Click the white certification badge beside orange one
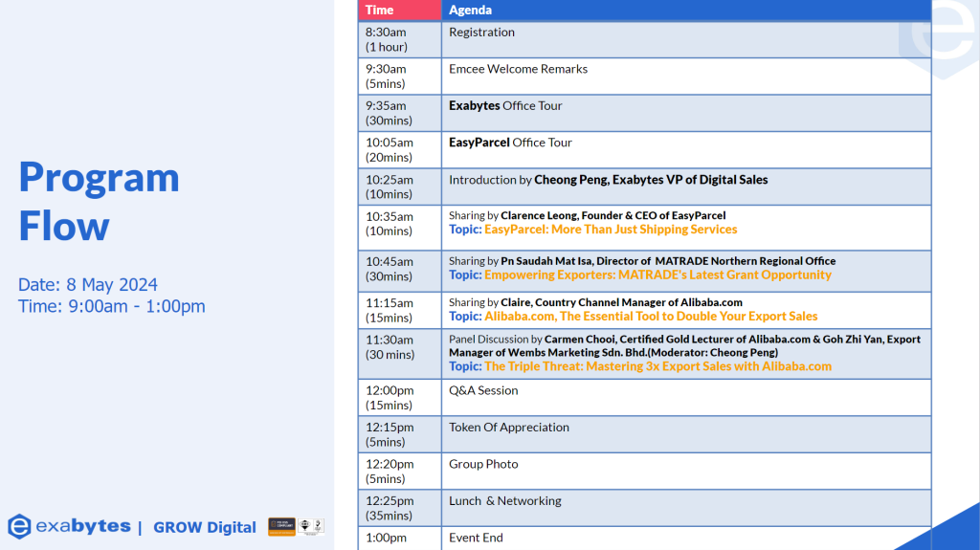 [x=311, y=526]
